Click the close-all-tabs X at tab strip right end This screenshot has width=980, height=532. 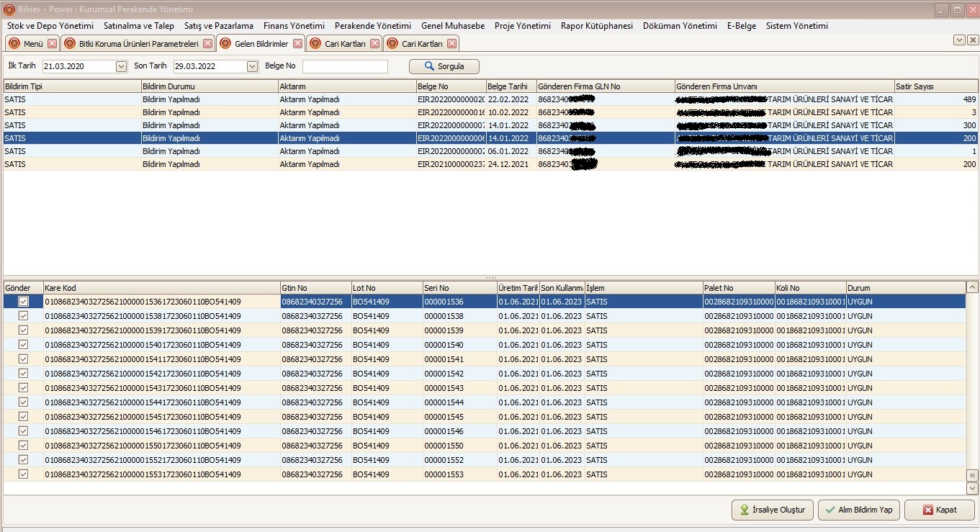(x=972, y=40)
